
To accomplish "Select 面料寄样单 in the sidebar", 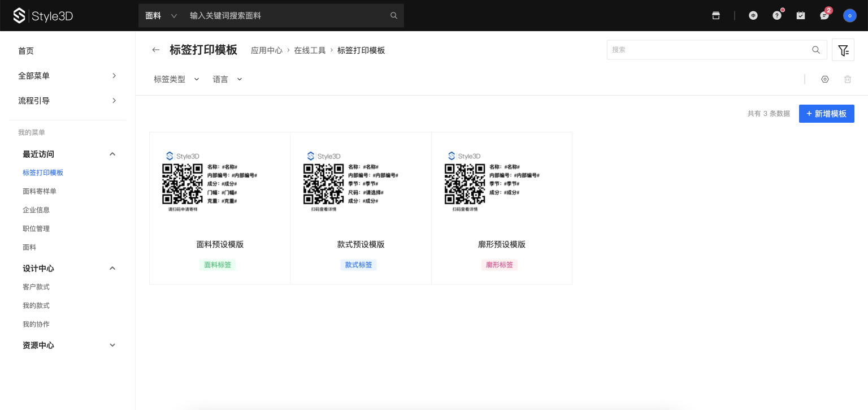I will 40,191.
